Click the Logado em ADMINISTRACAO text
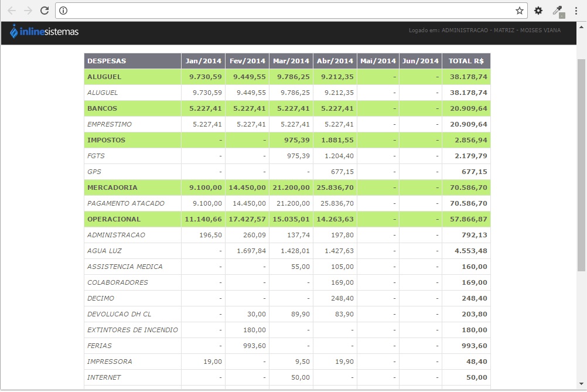 coord(484,30)
